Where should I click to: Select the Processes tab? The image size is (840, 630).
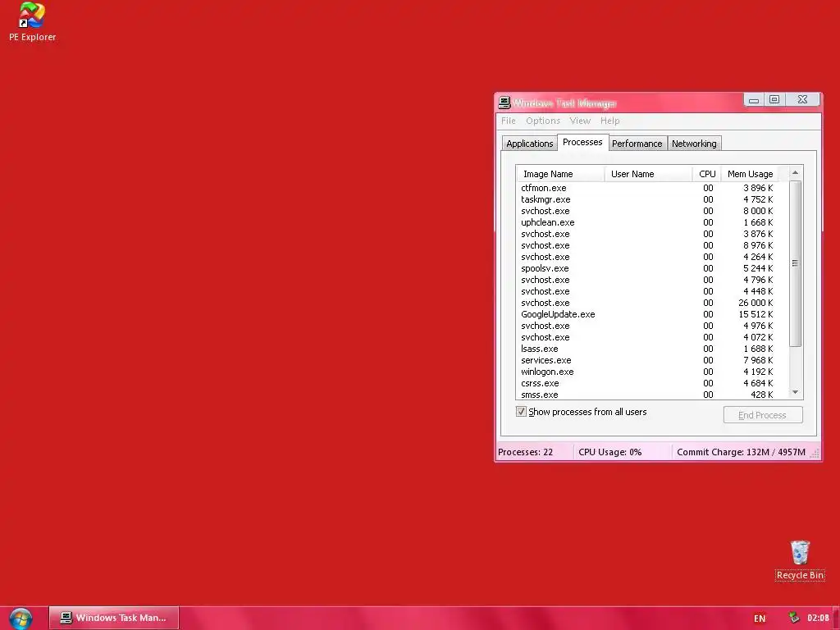[x=582, y=143]
